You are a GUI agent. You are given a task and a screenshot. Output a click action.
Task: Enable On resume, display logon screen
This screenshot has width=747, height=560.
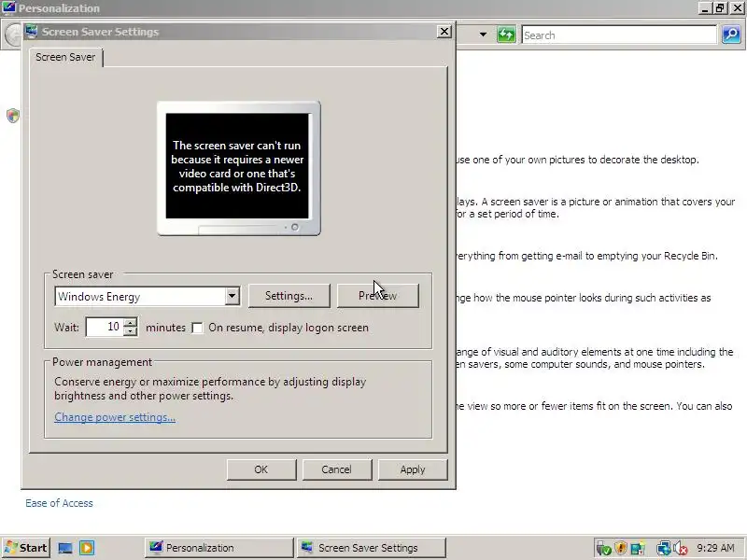197,329
